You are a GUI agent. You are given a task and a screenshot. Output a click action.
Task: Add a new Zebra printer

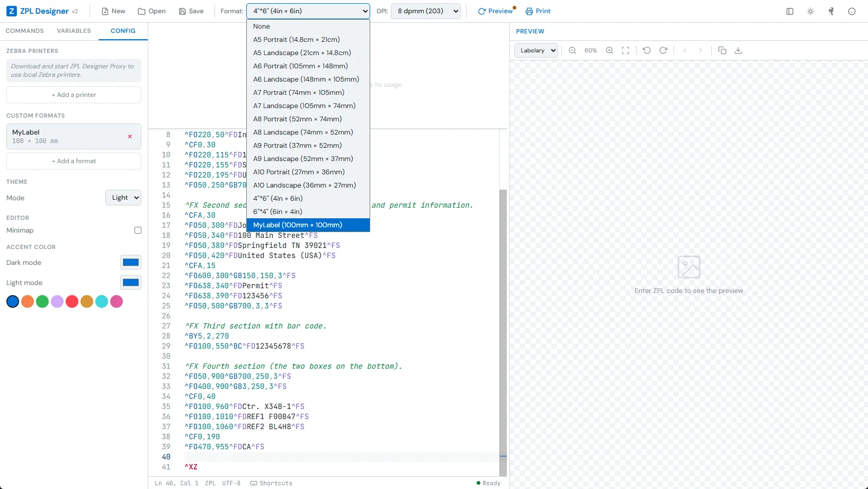(x=74, y=95)
